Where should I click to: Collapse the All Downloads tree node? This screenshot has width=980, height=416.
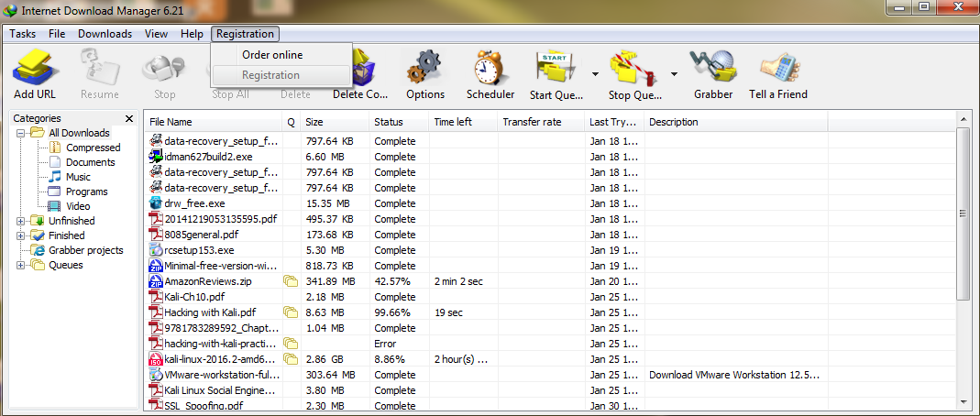(x=20, y=133)
